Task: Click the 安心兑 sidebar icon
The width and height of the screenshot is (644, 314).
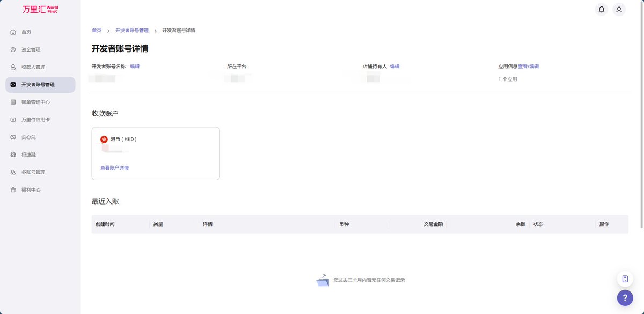Action: click(x=13, y=137)
